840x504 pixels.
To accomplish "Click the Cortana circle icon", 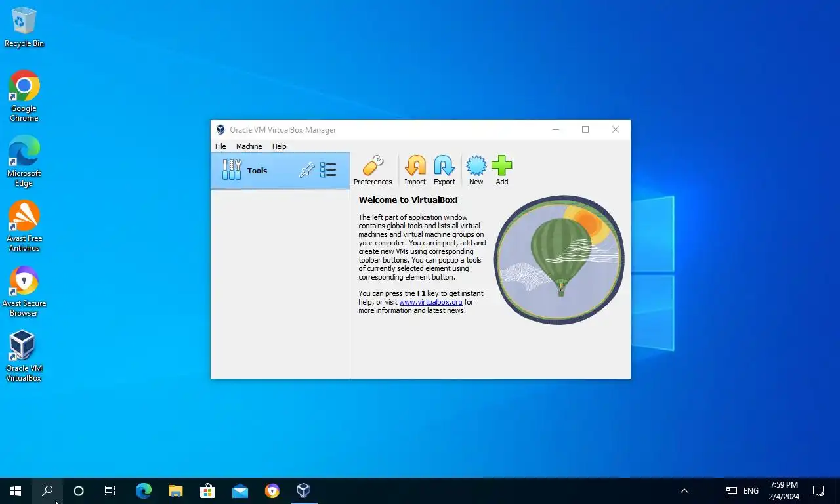I will (79, 491).
